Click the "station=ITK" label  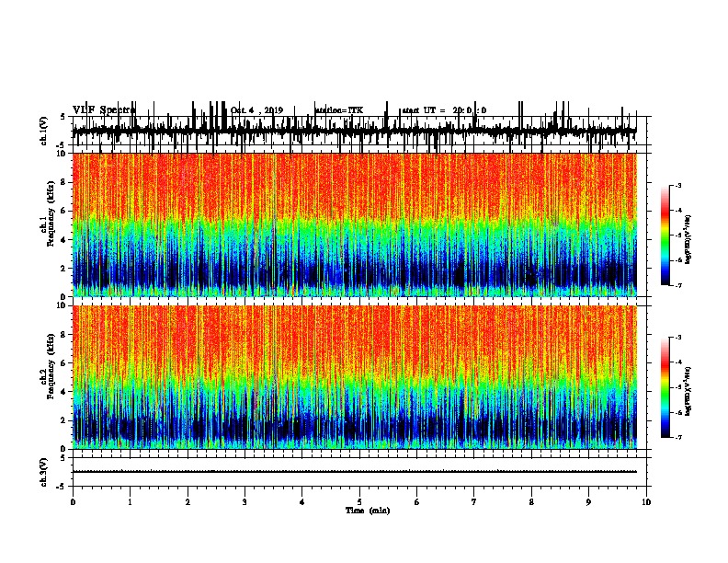tap(339, 110)
